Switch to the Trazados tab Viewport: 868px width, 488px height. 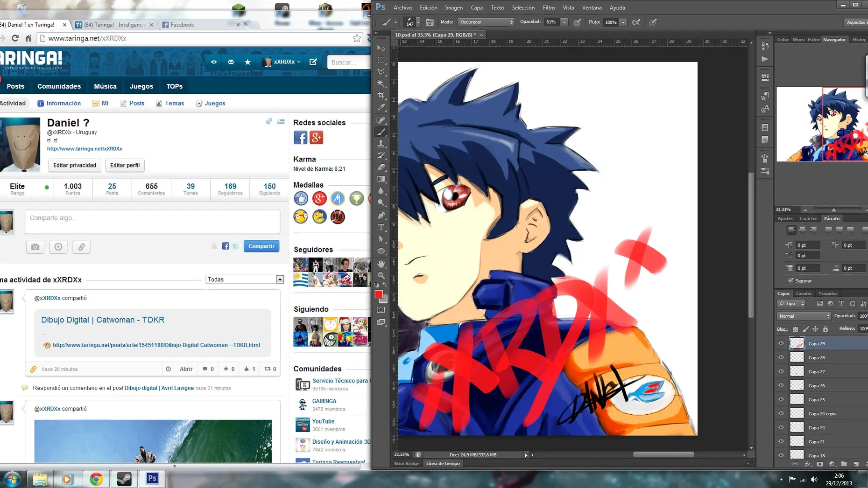pos(828,293)
